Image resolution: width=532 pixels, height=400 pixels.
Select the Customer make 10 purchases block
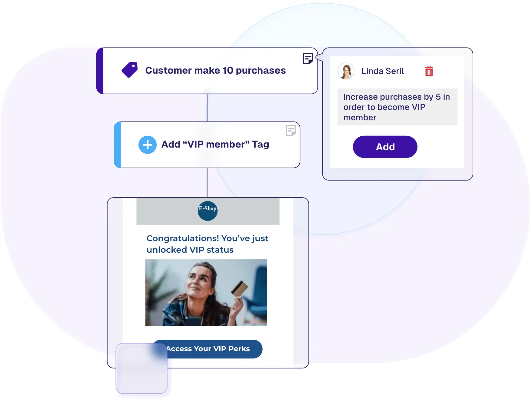point(207,71)
